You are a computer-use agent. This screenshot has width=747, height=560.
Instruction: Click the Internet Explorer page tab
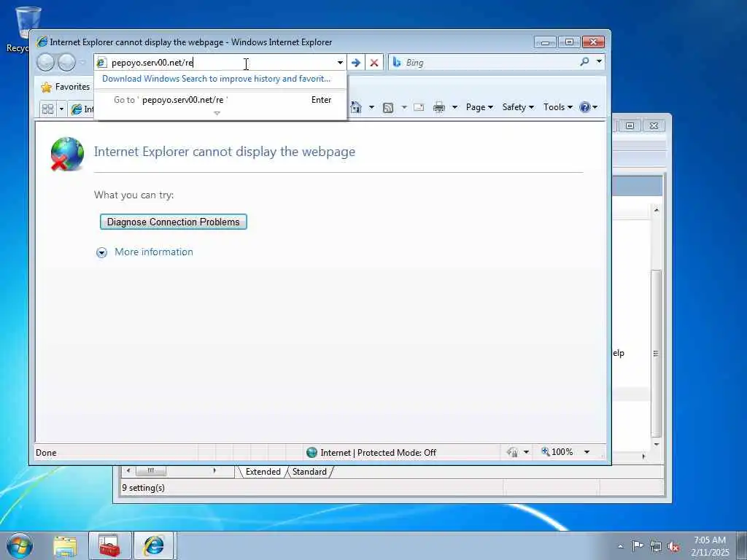[x=82, y=109]
